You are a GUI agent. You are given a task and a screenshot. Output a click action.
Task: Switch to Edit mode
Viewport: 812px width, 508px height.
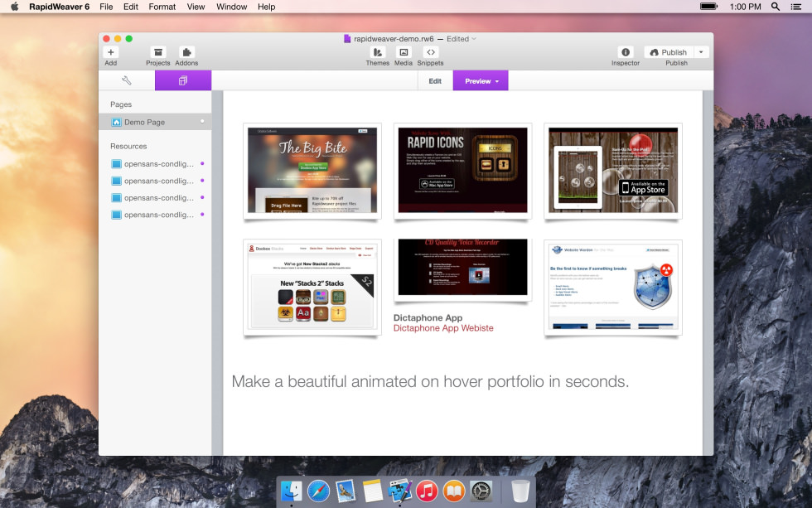(435, 80)
